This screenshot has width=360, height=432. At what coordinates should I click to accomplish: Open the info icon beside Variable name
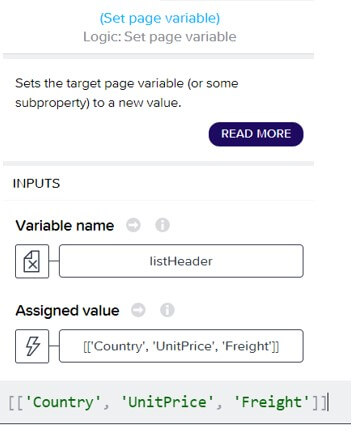(x=162, y=225)
